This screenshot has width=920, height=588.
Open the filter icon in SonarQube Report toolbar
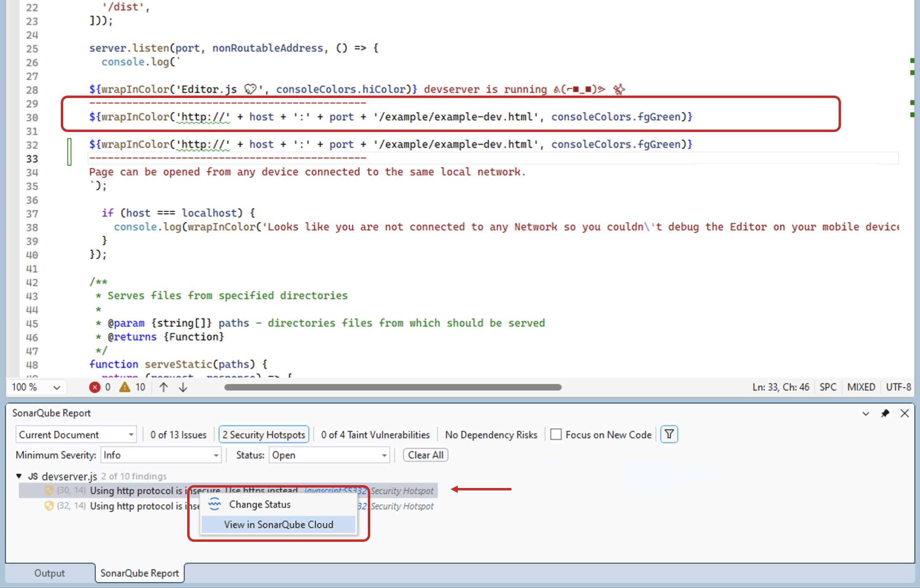tap(669, 434)
